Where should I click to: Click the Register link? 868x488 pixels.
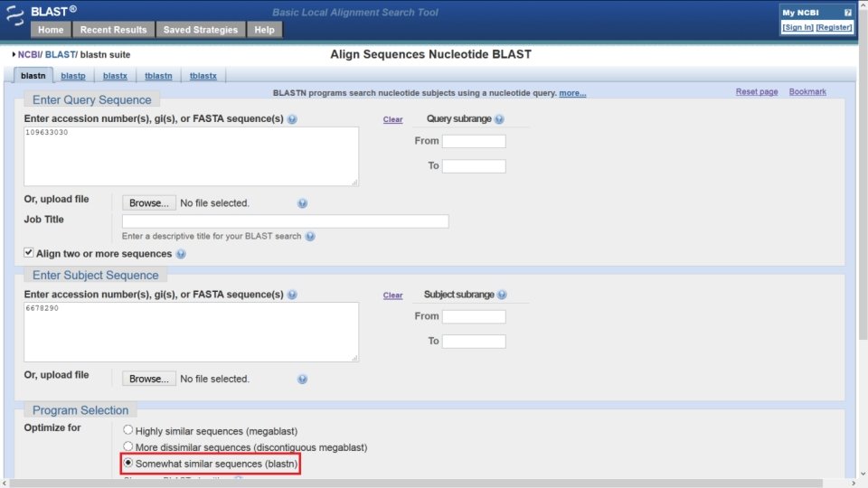[x=835, y=27]
